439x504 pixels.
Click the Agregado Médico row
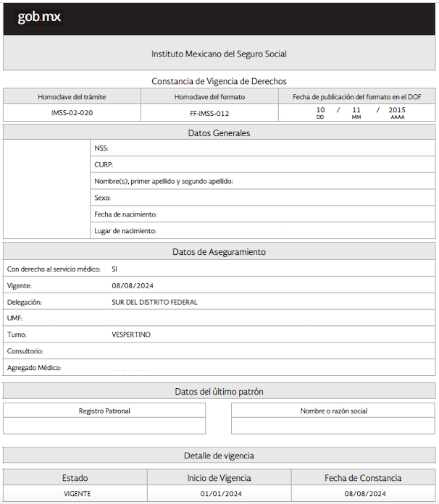[219, 368]
